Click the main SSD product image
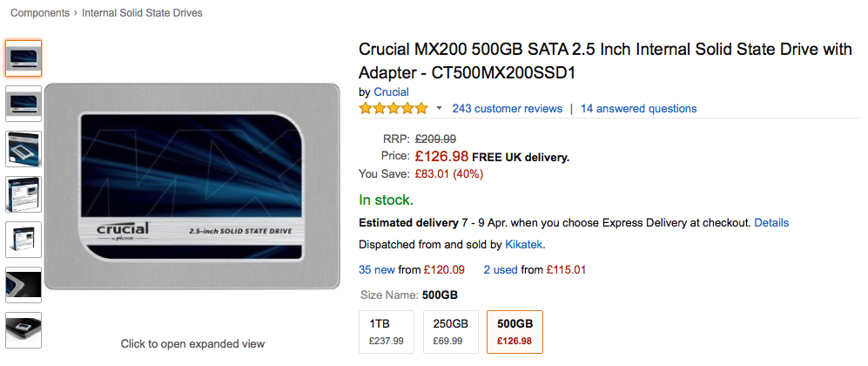This screenshot has height=366, width=868. coord(192,186)
